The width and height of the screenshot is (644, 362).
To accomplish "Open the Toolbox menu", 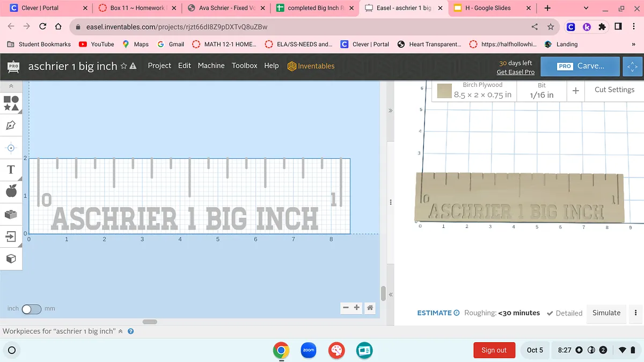I will 244,65.
